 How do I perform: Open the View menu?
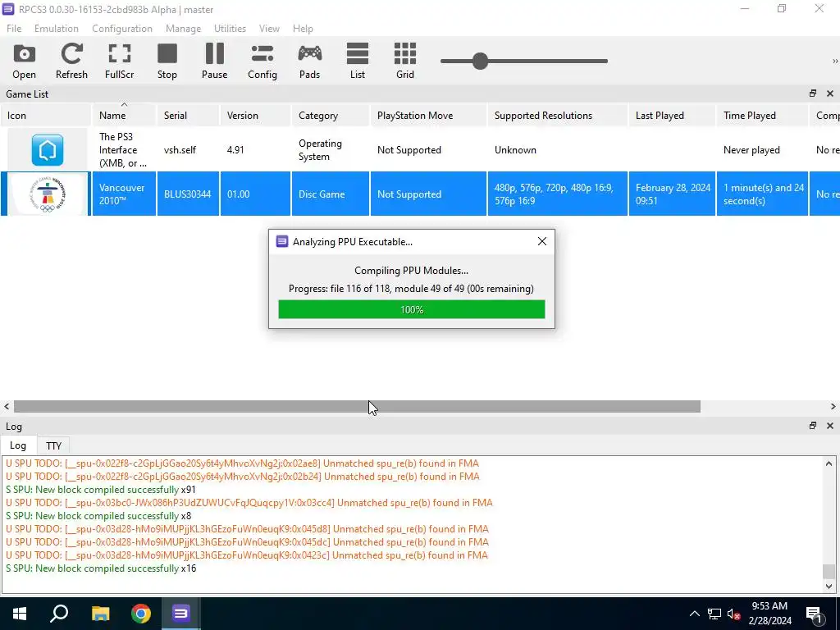pyautogui.click(x=269, y=29)
